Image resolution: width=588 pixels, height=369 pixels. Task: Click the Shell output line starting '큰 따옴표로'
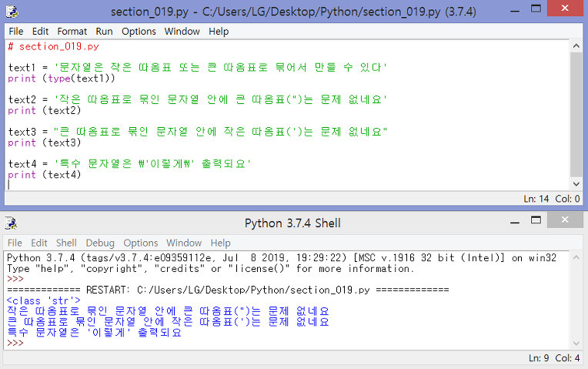click(168, 322)
